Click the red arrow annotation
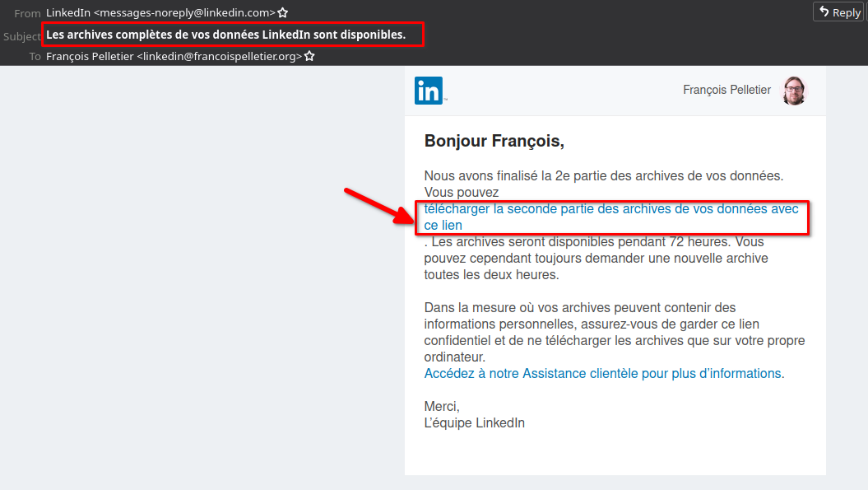Screen dimensions: 868x490 point(378,206)
